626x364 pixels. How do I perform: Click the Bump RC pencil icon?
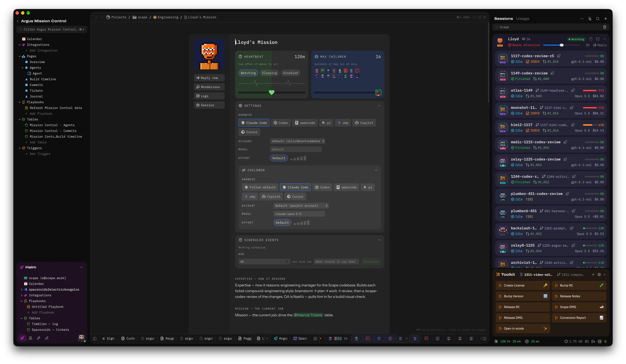(x=601, y=285)
